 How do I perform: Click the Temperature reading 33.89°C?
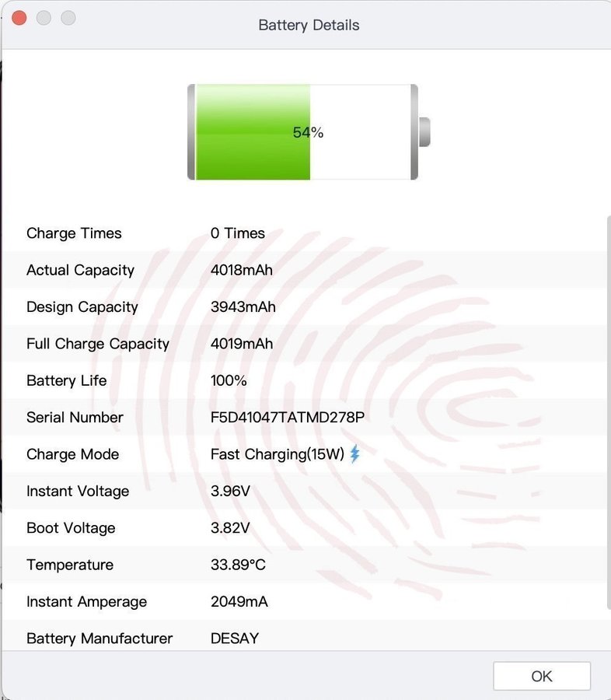pos(238,565)
